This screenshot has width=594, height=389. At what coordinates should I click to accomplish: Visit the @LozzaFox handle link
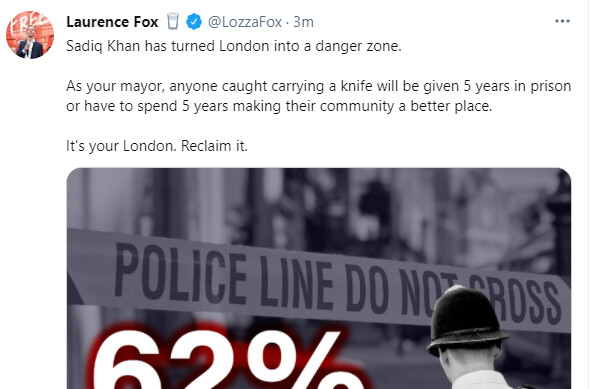(245, 22)
